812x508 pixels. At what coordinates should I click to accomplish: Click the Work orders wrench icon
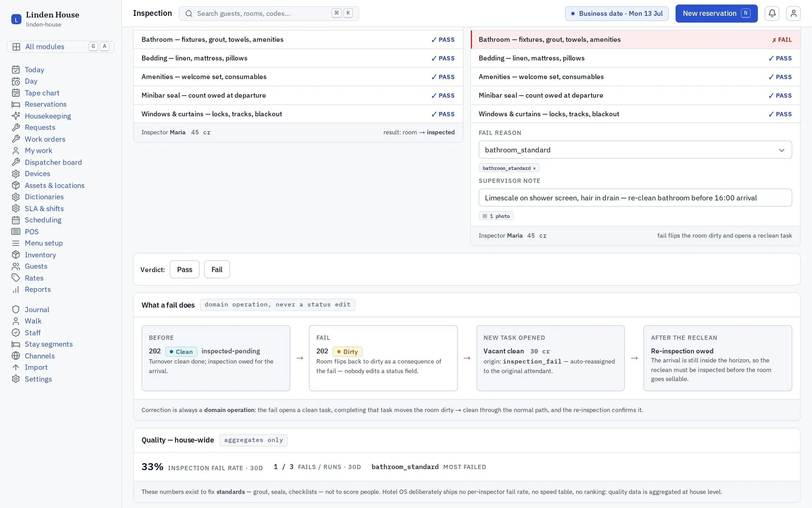[x=16, y=139]
